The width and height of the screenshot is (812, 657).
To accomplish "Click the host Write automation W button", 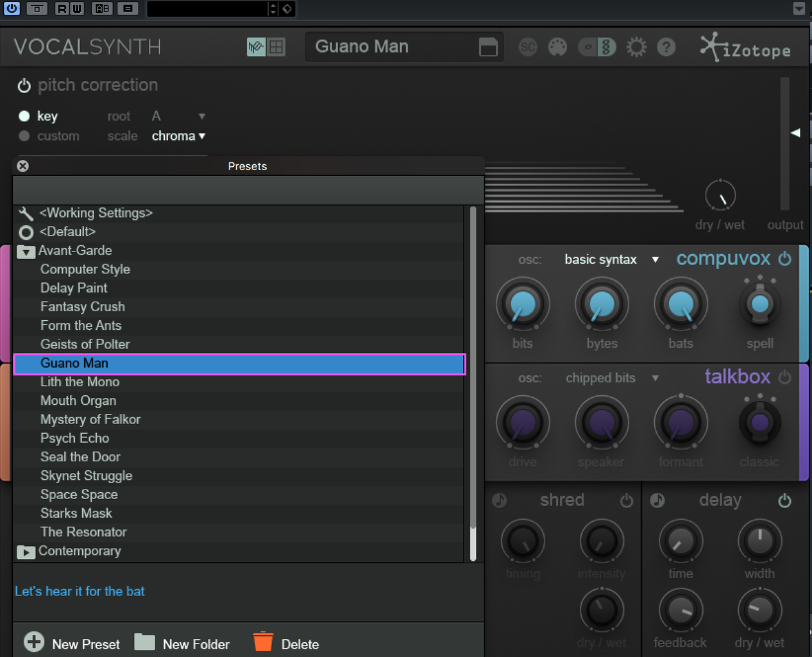I will tap(76, 8).
